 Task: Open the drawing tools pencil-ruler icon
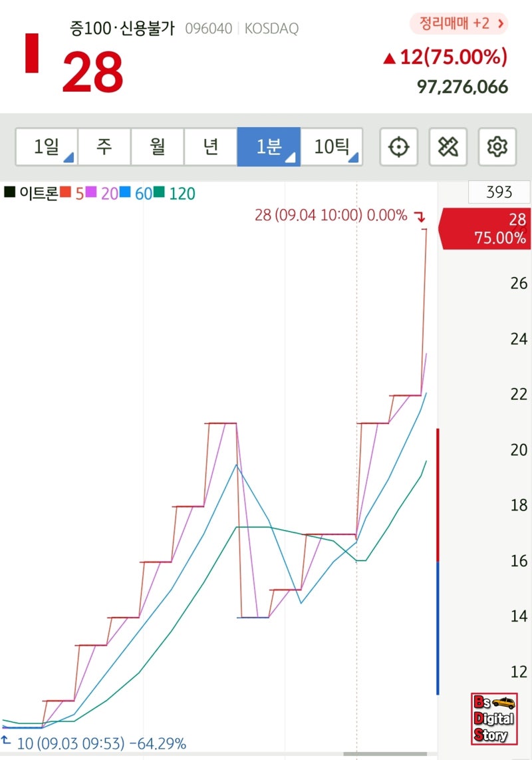tap(448, 147)
